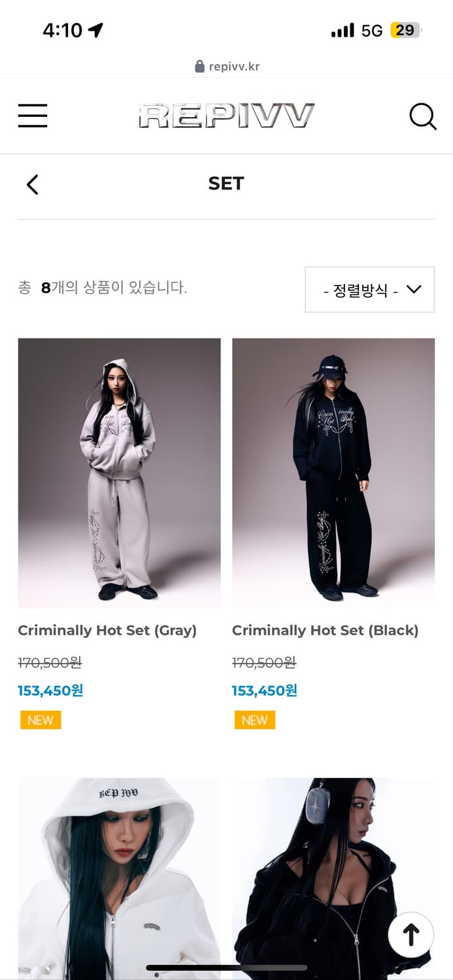Open the Criminally Hot Set (Gray) product
This screenshot has height=980, width=453.
(x=109, y=630)
